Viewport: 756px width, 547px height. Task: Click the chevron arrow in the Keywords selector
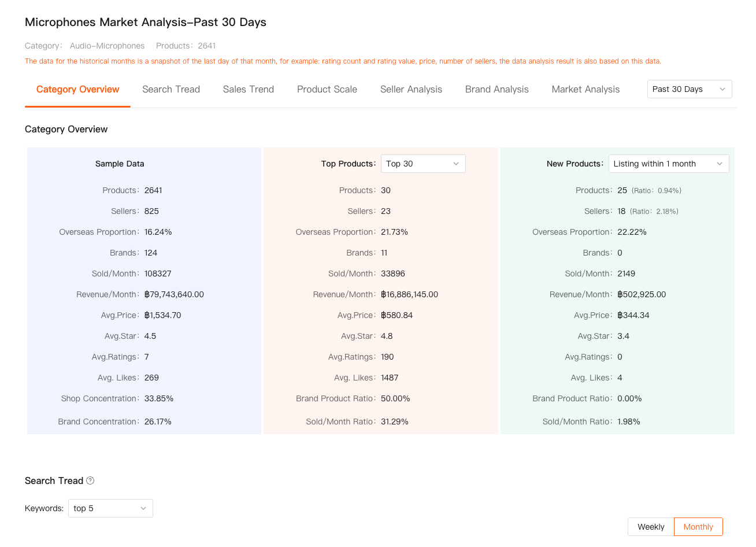143,508
